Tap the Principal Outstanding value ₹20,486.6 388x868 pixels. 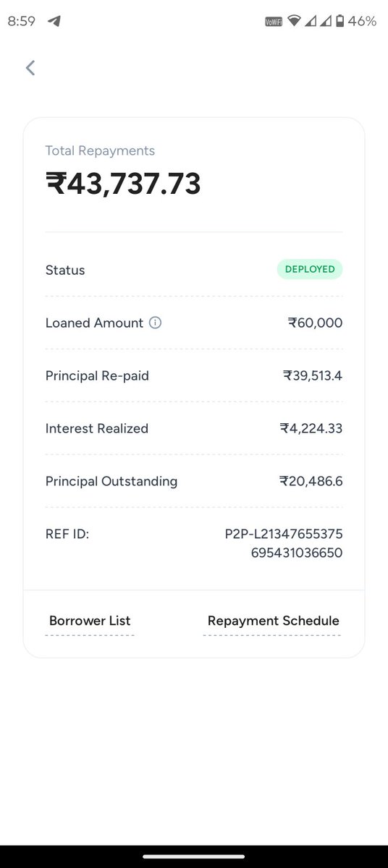[x=311, y=481]
